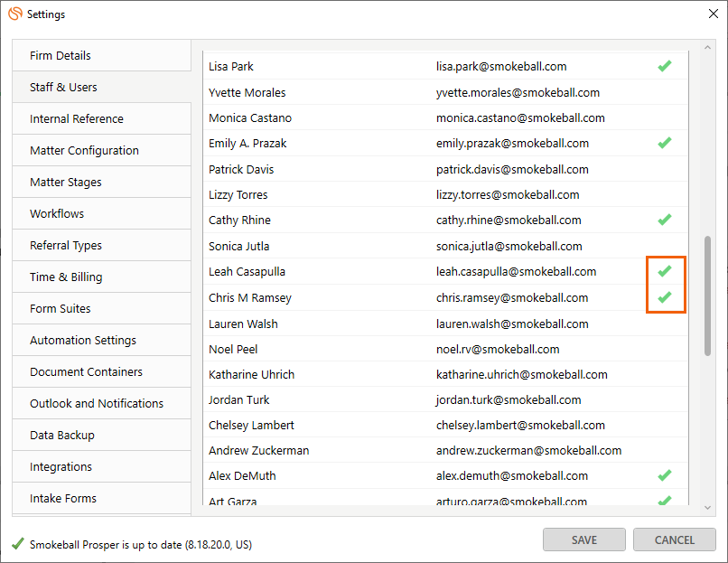The width and height of the screenshot is (728, 563).
Task: Click the green checkmark beside Lisa Park
Action: pos(665,66)
